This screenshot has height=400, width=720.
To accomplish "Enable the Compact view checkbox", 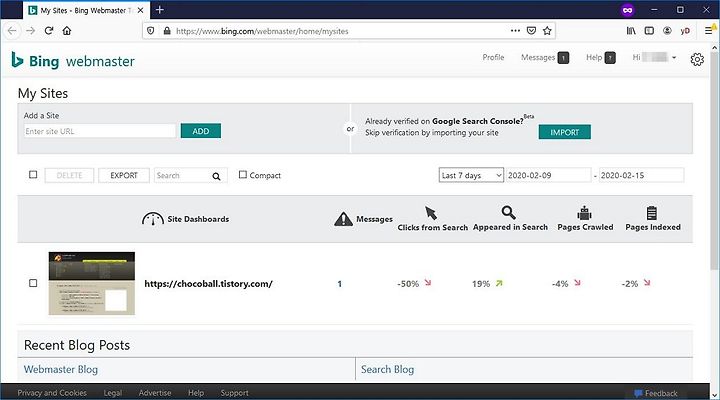I will coord(243,175).
